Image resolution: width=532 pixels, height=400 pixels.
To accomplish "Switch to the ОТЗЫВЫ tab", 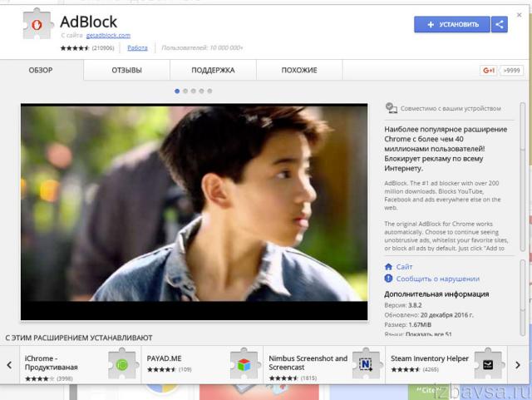I will (x=126, y=71).
